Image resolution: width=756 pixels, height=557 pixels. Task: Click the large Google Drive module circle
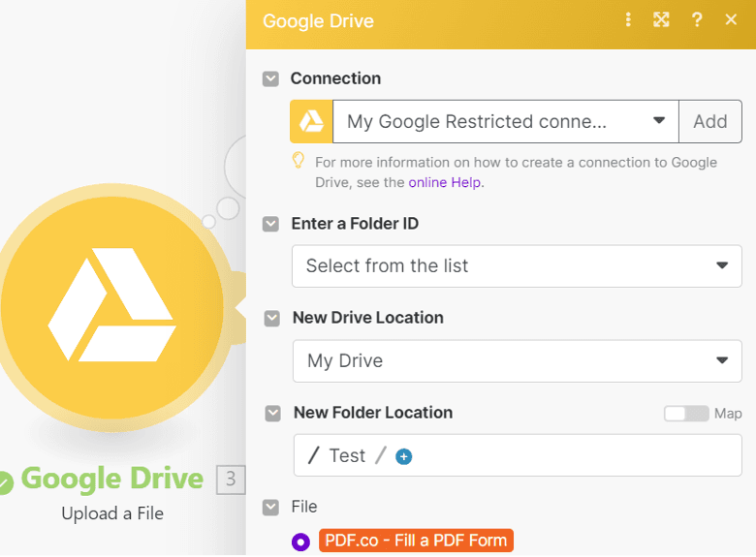(111, 307)
